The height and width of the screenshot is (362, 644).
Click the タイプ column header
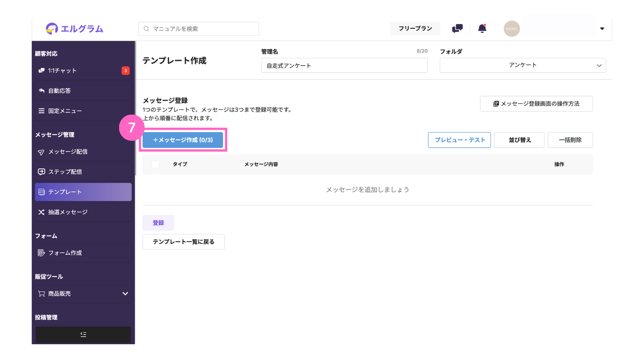tap(180, 164)
